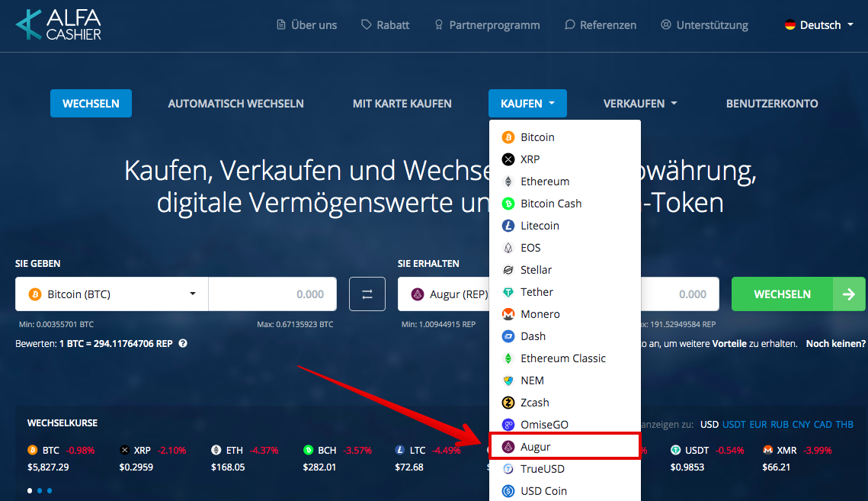868x501 pixels.
Task: Go to second ticker carousel page dot
Action: [40, 490]
